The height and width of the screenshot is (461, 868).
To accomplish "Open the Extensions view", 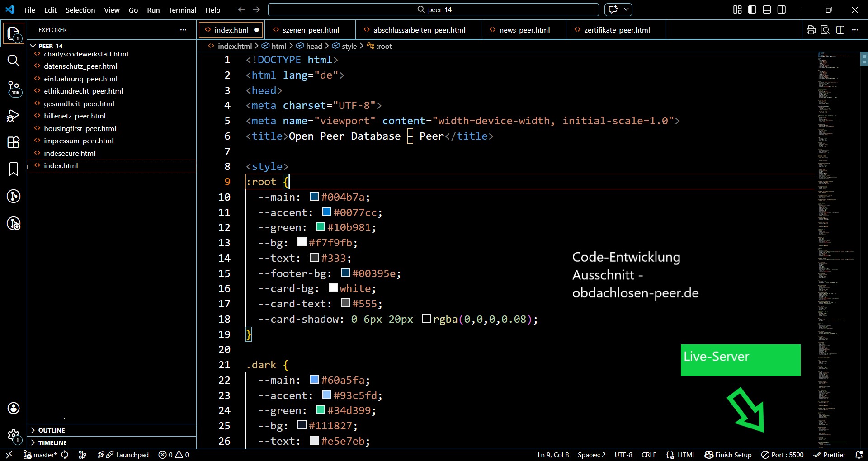I will pos(14,142).
